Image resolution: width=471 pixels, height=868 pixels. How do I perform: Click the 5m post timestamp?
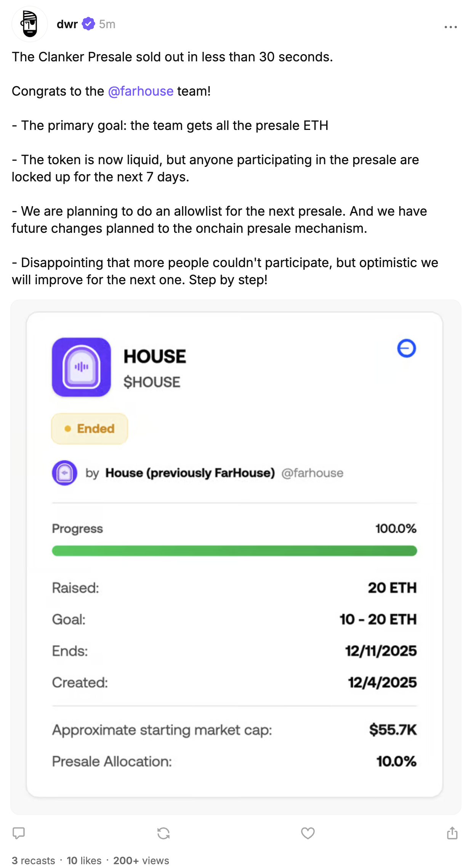(x=107, y=24)
